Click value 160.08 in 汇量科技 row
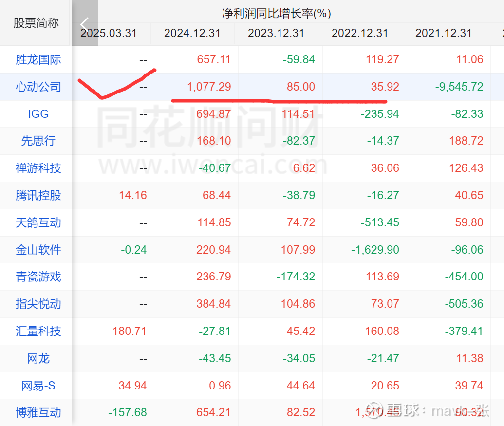Image resolution: width=504 pixels, height=426 pixels. click(382, 331)
